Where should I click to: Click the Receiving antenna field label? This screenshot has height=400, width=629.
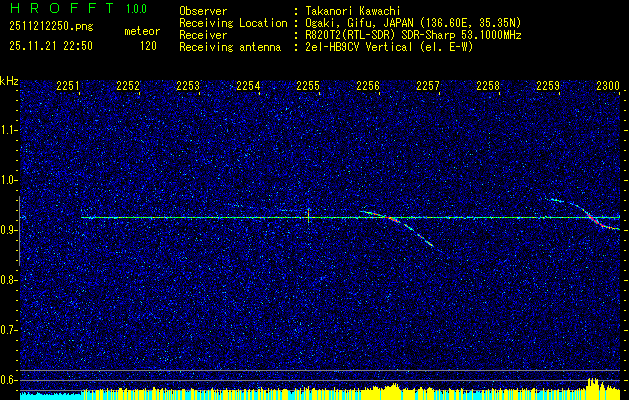pyautogui.click(x=230, y=47)
